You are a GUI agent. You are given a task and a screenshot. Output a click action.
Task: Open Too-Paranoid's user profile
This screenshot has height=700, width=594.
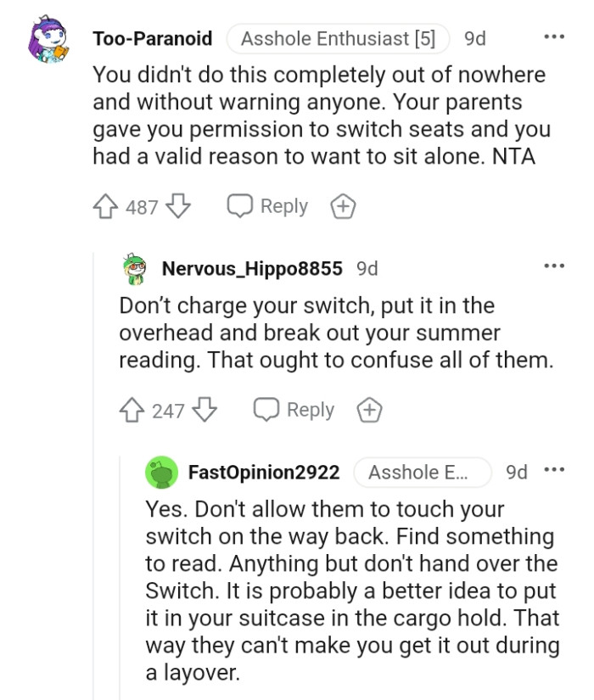(149, 37)
